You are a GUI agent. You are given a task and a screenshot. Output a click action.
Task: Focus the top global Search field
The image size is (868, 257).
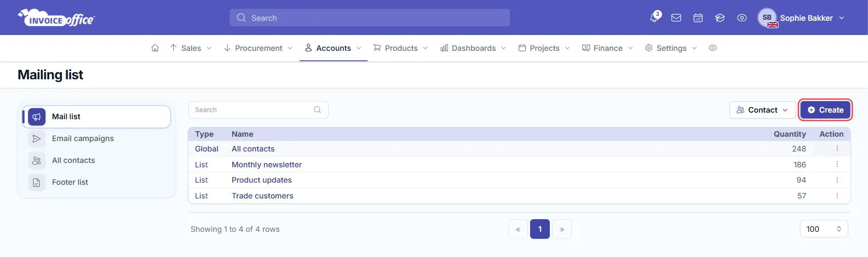(x=370, y=17)
